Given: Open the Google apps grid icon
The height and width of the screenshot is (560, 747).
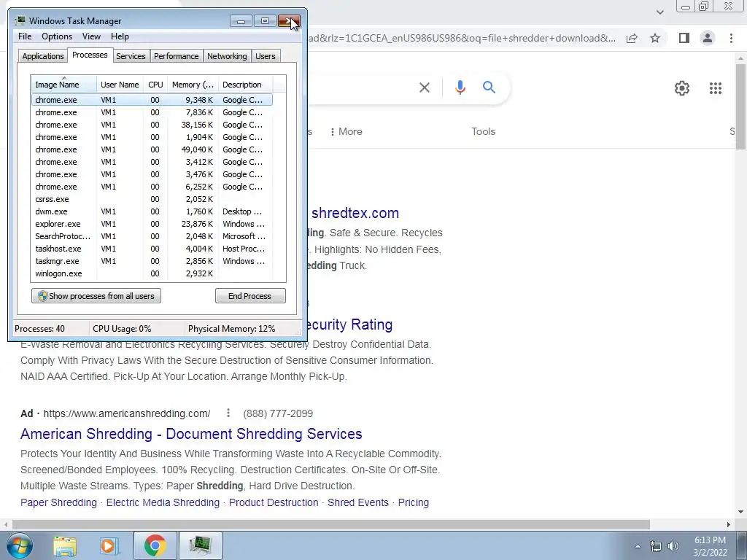Looking at the screenshot, I should 715,88.
